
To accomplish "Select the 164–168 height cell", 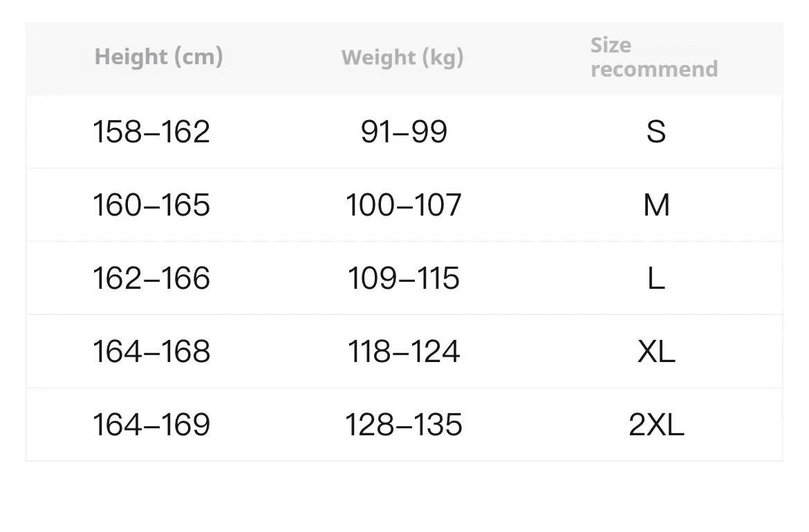I will tap(151, 351).
